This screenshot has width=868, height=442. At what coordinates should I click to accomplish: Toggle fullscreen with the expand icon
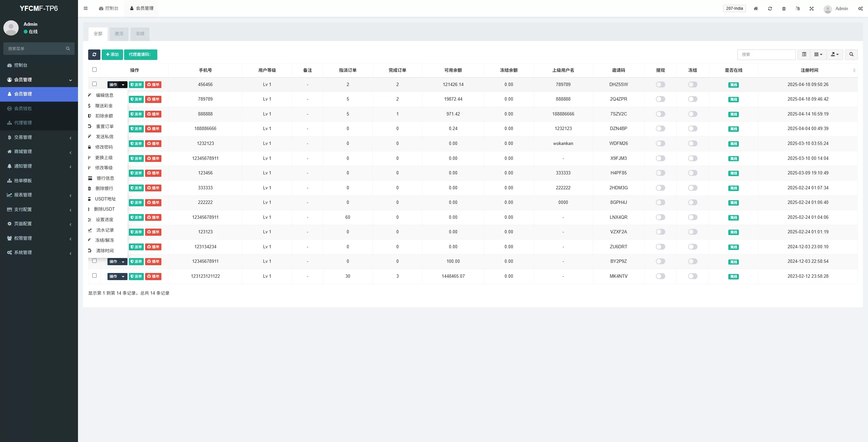pyautogui.click(x=812, y=8)
